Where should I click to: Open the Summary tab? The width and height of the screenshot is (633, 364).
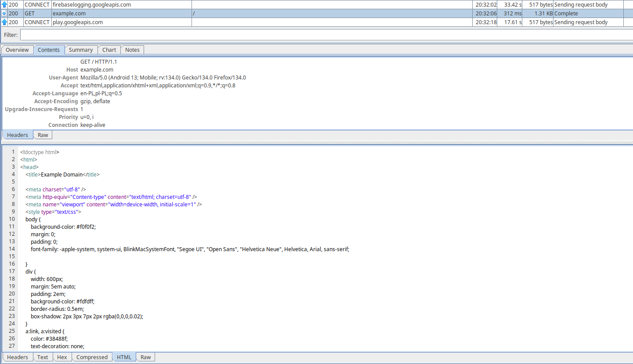[x=81, y=50]
